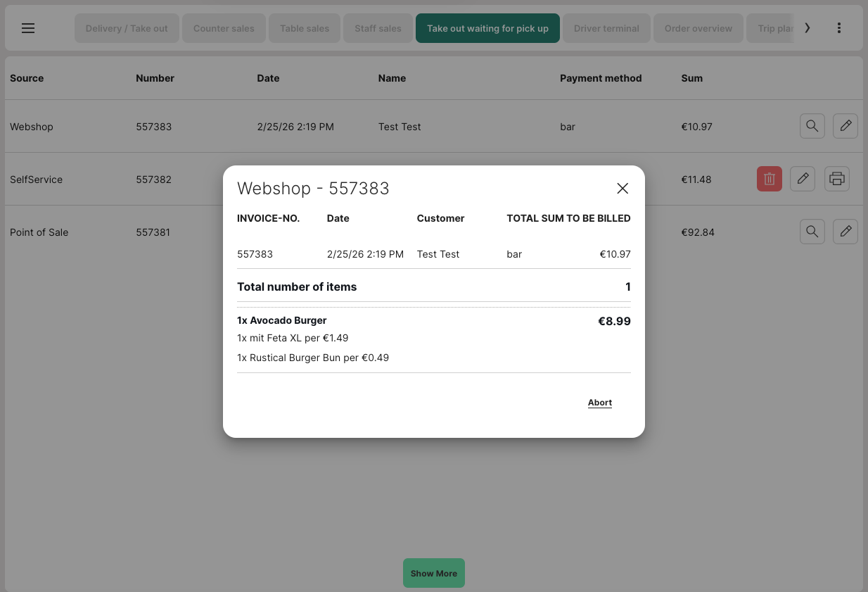The width and height of the screenshot is (868, 592).
Task: Click magnifier icon for Webshop order 557383
Action: [x=812, y=126]
